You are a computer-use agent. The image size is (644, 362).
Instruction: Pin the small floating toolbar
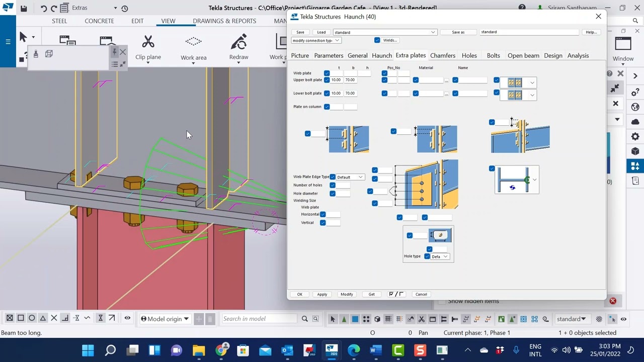(115, 52)
